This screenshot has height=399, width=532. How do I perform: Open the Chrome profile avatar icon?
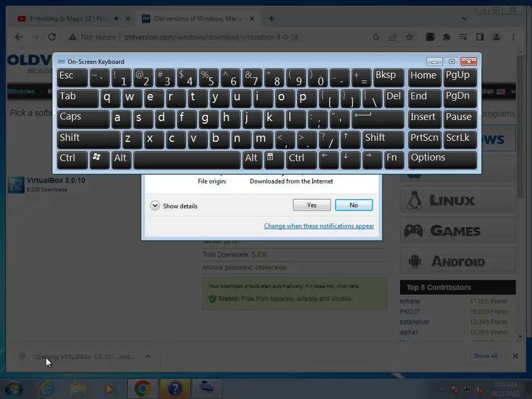click(x=497, y=37)
